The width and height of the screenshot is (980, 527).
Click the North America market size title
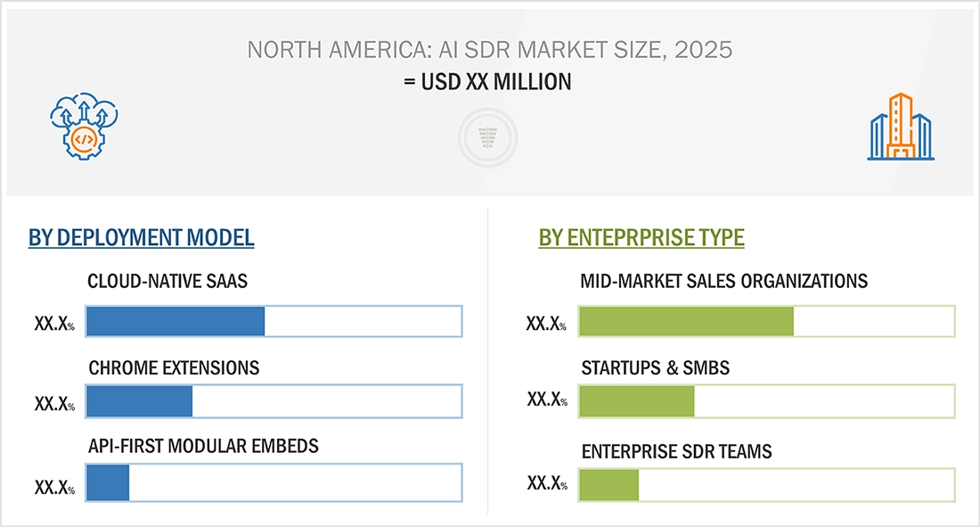(x=489, y=49)
